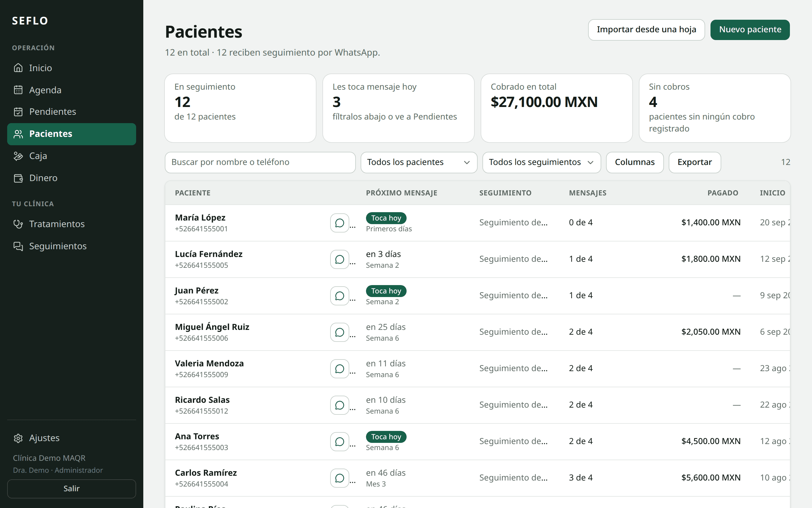Image resolution: width=812 pixels, height=508 pixels.
Task: Click the Ajustes gear icon
Action: tap(18, 438)
